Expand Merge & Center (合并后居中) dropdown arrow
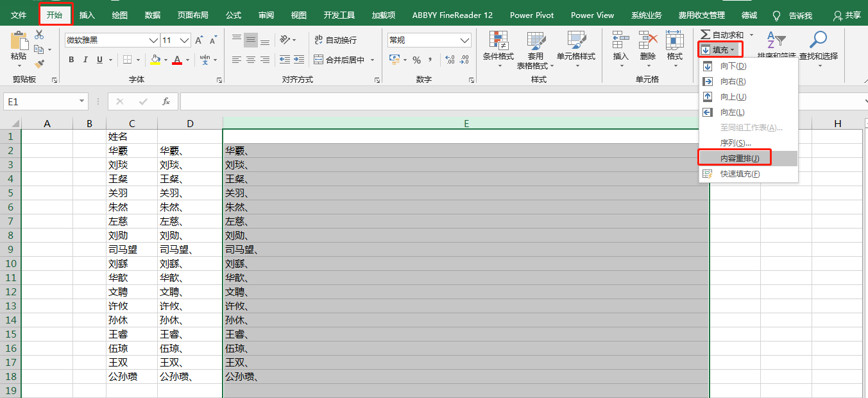 tap(372, 60)
